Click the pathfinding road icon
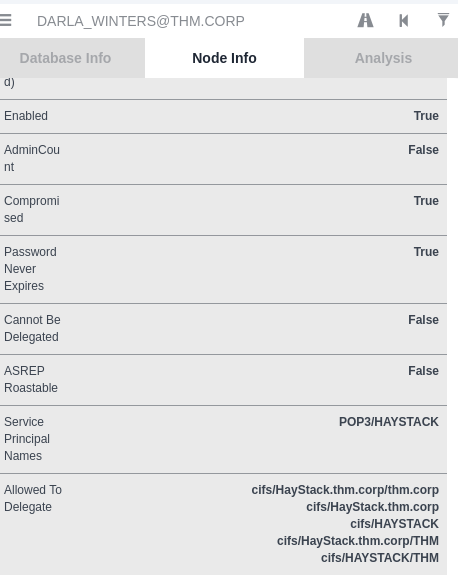Viewport: 458px width, 588px height. tap(365, 20)
